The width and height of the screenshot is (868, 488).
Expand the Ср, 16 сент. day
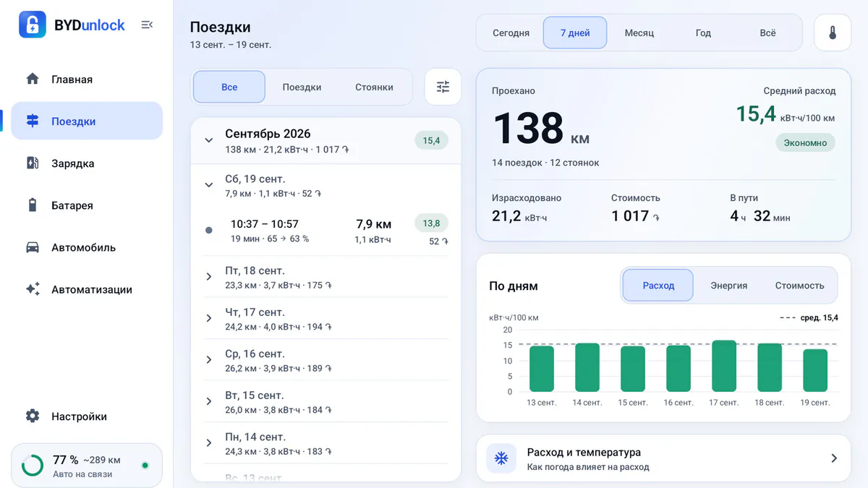(x=208, y=359)
